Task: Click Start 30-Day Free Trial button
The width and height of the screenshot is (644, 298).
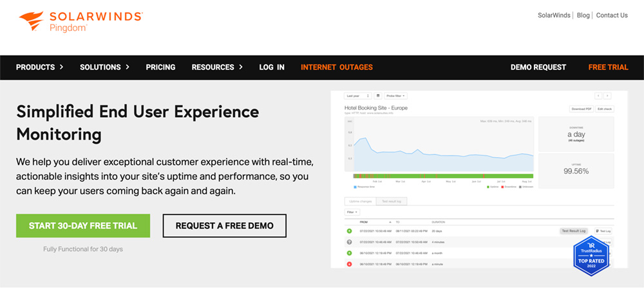Action: tap(83, 226)
